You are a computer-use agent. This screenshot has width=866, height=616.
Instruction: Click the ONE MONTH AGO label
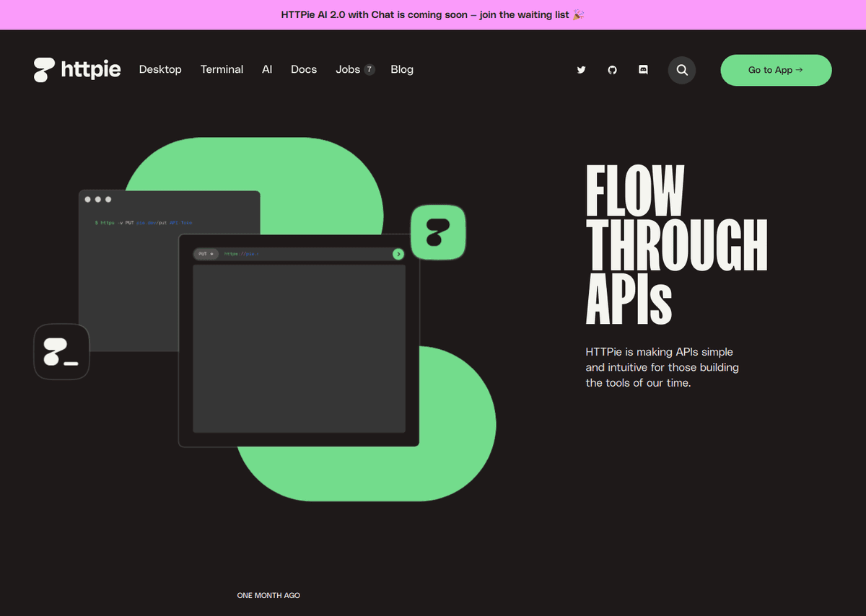[268, 595]
